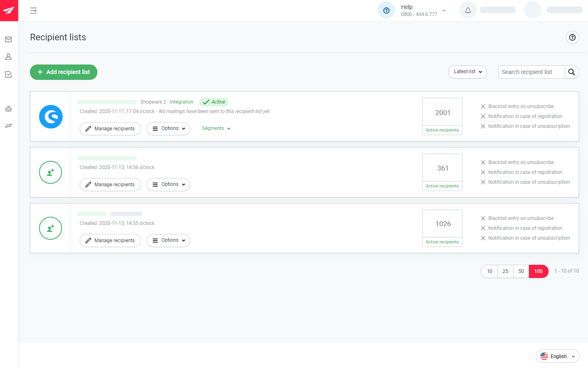The image size is (588, 368).
Task: Open mailings envelope icon in sidebar
Action: 8,39
